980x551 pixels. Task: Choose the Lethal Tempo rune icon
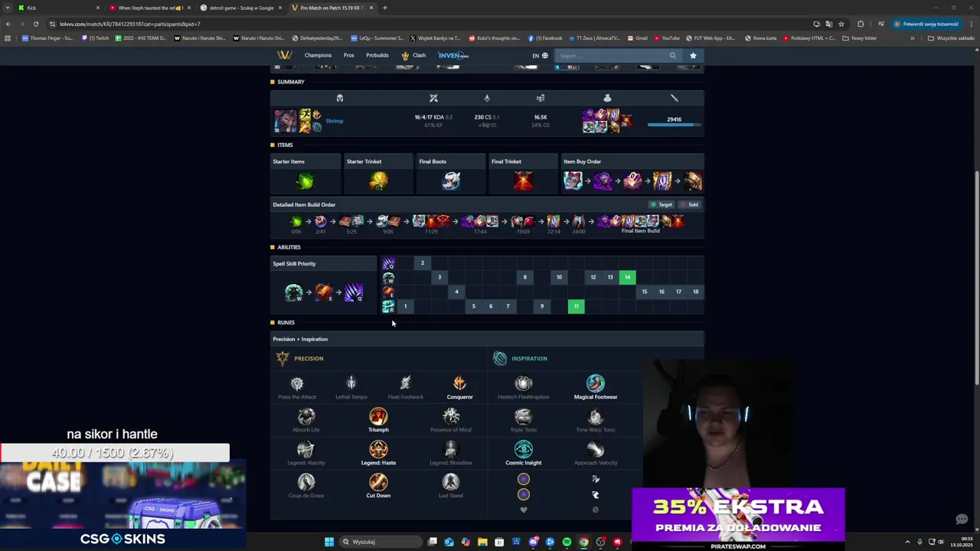point(351,383)
